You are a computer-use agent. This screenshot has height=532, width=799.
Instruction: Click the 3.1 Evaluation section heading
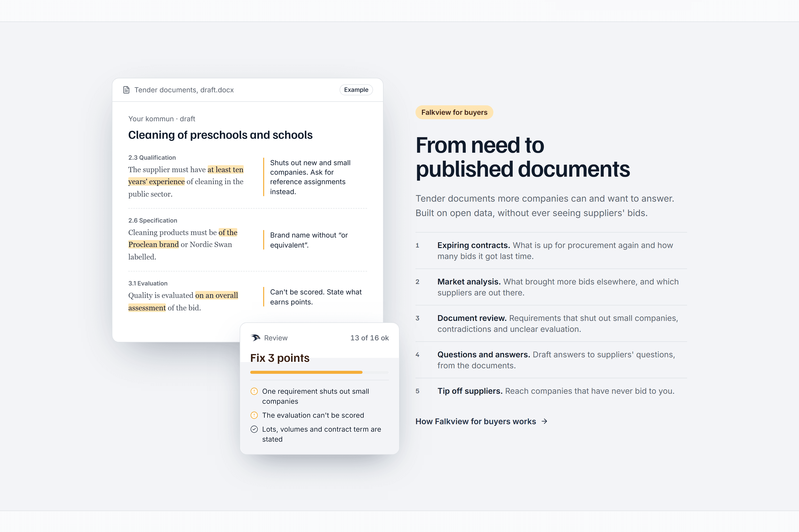[x=148, y=283]
